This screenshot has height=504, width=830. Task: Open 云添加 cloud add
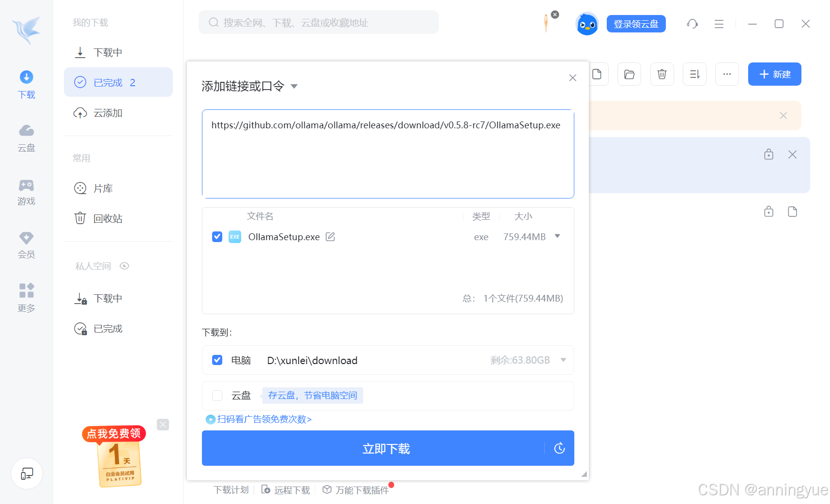pyautogui.click(x=118, y=113)
